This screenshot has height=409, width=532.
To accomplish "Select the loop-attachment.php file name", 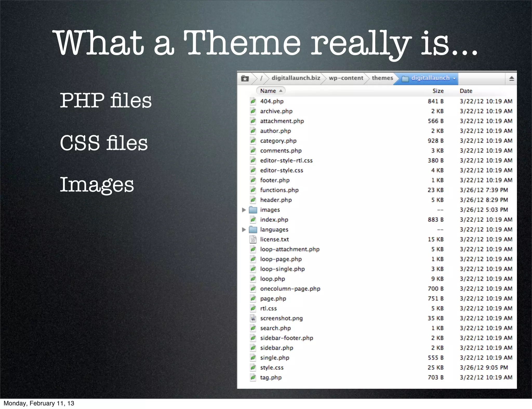I will coord(290,249).
